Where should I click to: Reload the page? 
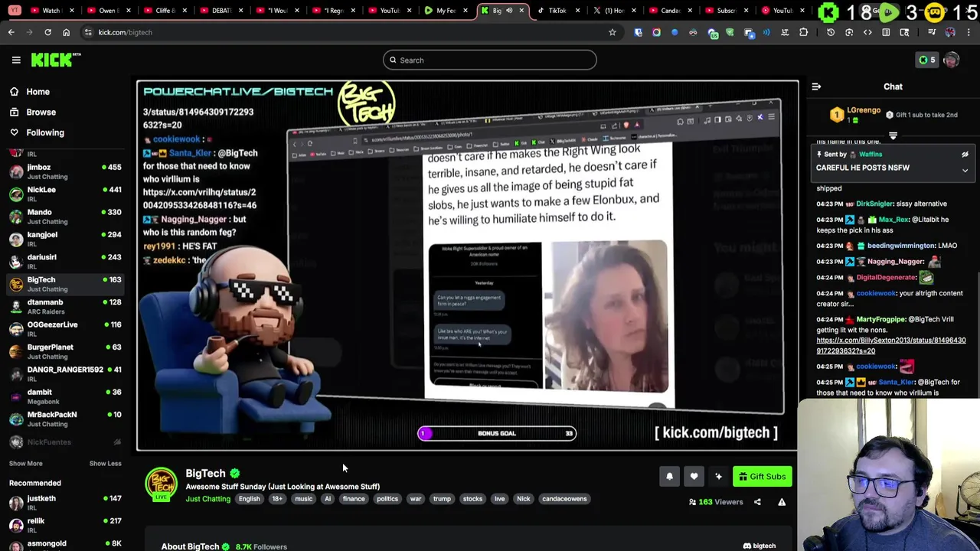(x=47, y=32)
